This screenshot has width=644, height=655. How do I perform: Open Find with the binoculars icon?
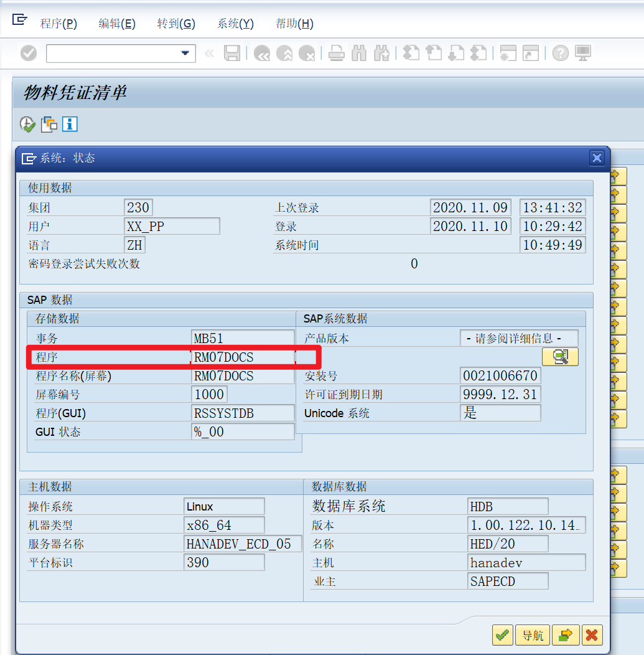point(359,54)
